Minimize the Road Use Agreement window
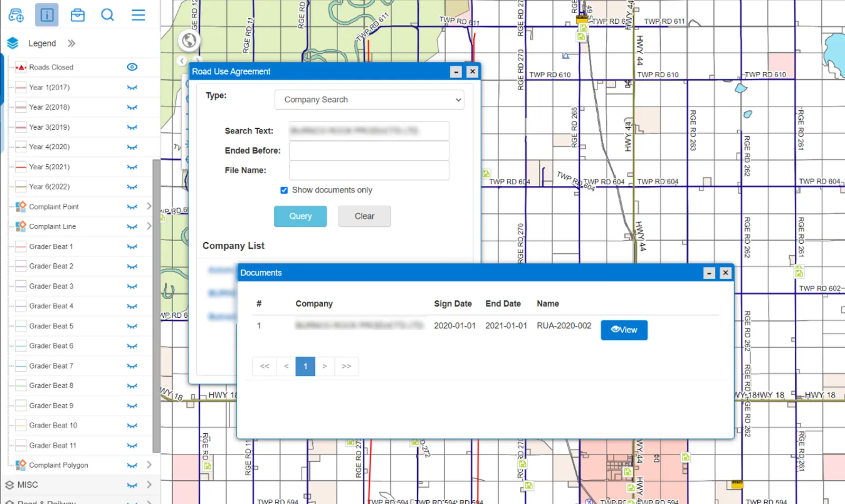Viewport: 845px width, 504px height. pyautogui.click(x=456, y=72)
